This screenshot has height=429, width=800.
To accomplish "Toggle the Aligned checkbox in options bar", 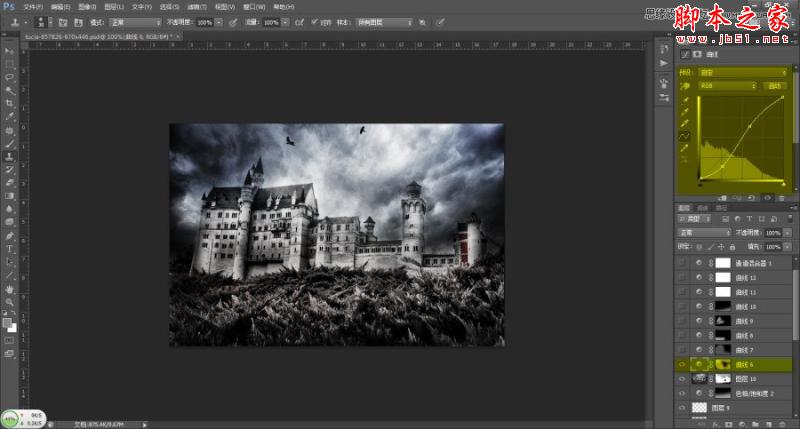I will (314, 22).
